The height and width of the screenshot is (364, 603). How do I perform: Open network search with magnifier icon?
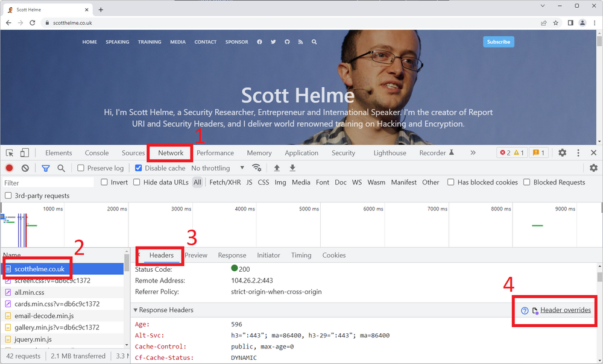[60, 168]
